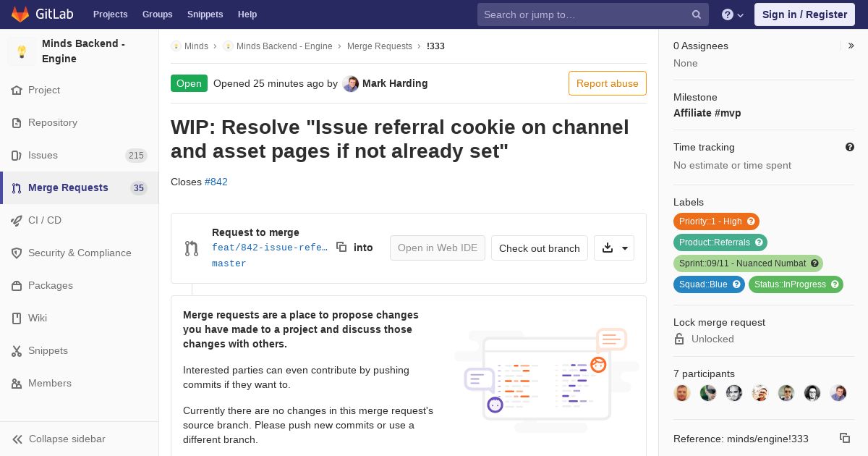Open Snippets in the sidebar
Screen dimensions: 868x456
(x=80, y=350)
